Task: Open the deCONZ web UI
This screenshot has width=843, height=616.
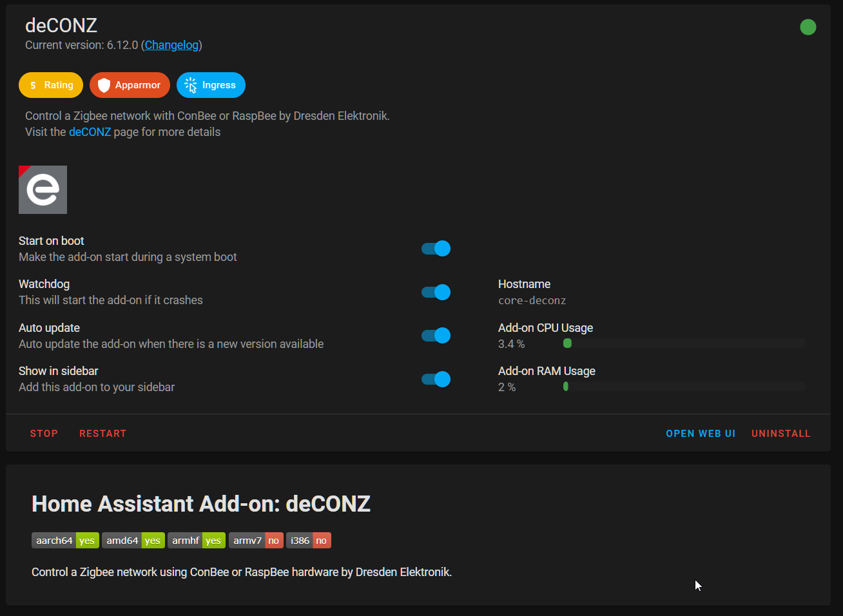Action: 701,433
